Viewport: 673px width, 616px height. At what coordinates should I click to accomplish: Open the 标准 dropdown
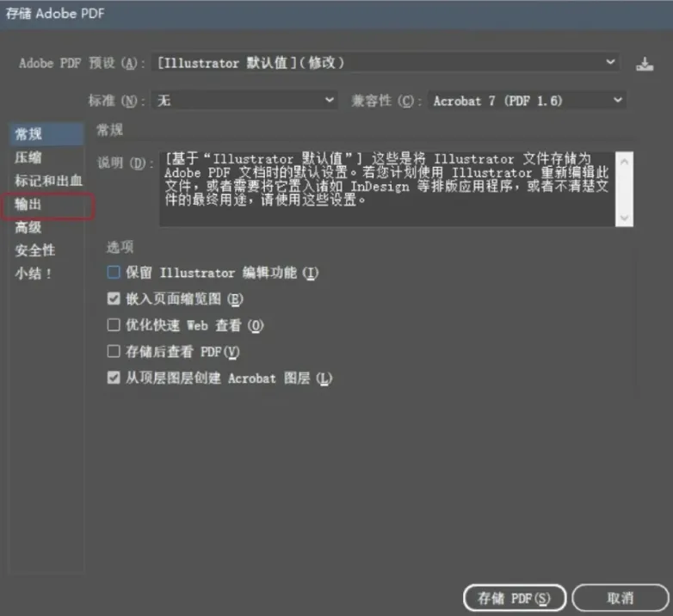click(x=244, y=101)
